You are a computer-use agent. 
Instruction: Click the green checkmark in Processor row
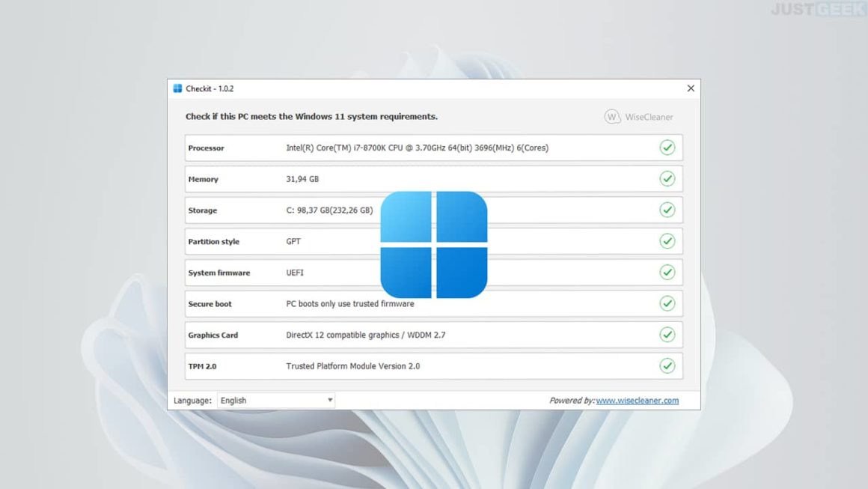667,148
